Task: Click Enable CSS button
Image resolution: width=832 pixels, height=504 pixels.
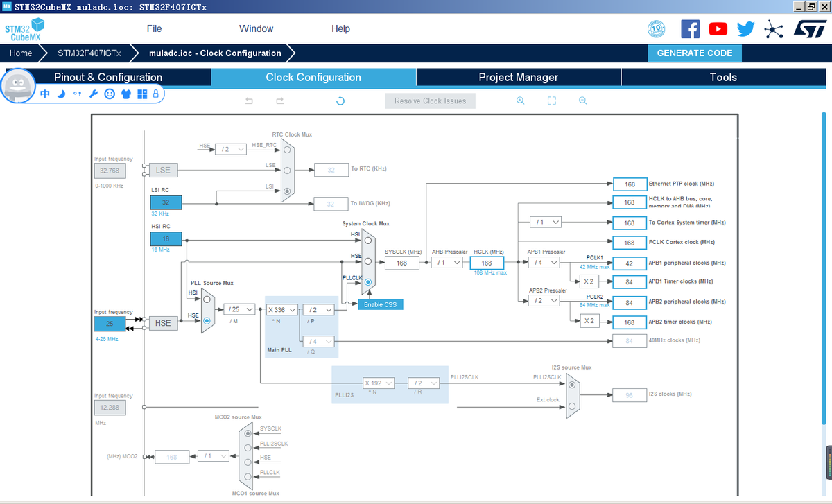Action: click(380, 304)
